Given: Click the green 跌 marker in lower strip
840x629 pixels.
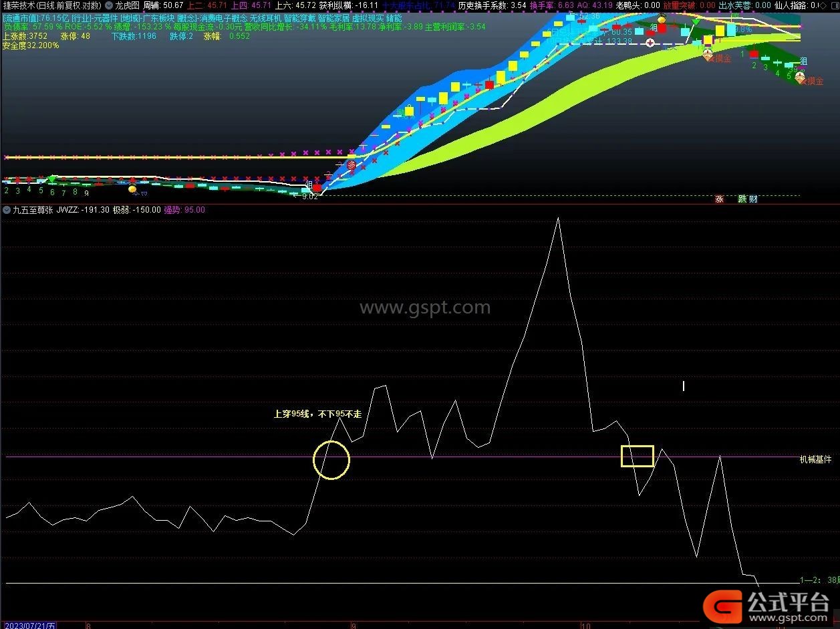Looking at the screenshot, I should pyautogui.click(x=742, y=199).
